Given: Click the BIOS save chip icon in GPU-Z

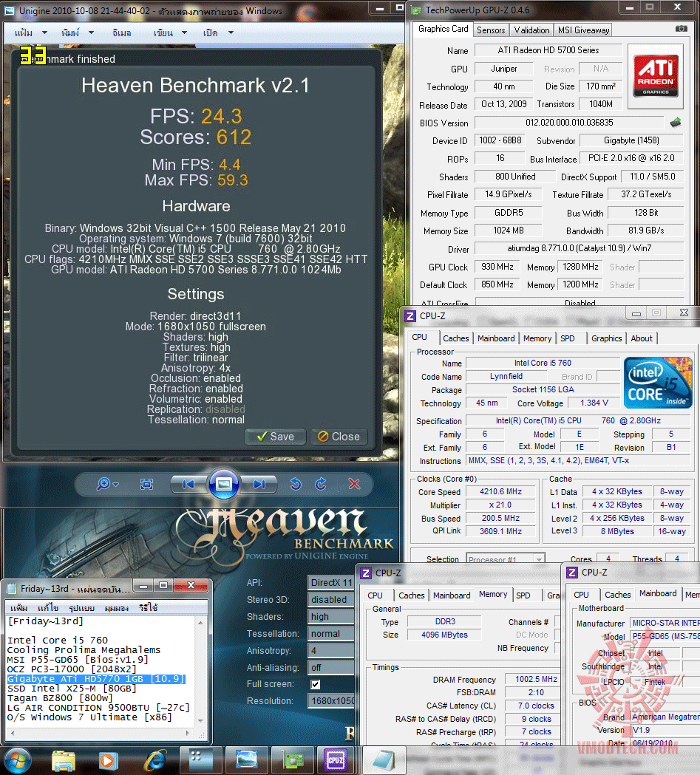Looking at the screenshot, I should [676, 122].
